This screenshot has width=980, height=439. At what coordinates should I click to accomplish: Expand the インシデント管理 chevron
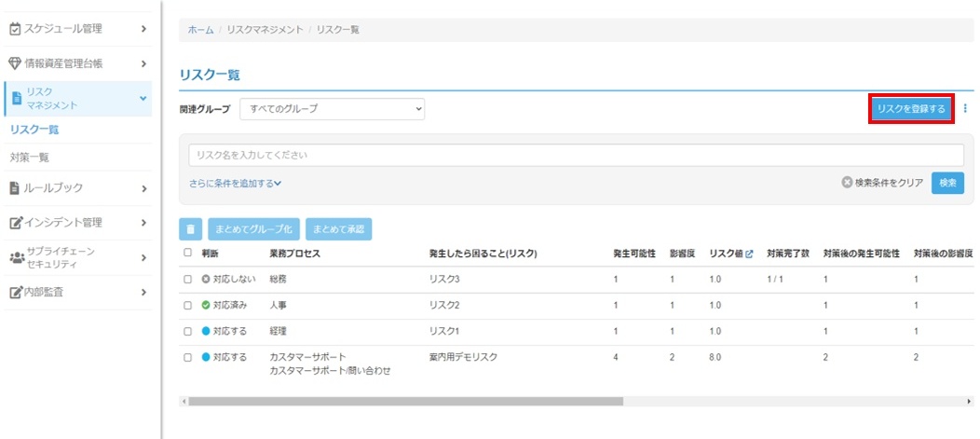143,223
